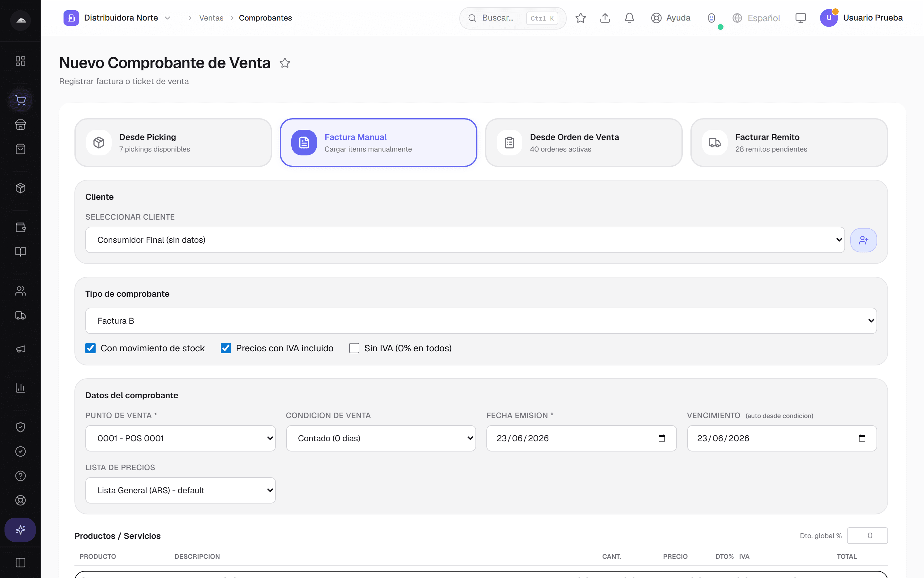Screen dimensions: 924x578
Task: Open the Usuario Prueba account menu
Action: [x=861, y=18]
